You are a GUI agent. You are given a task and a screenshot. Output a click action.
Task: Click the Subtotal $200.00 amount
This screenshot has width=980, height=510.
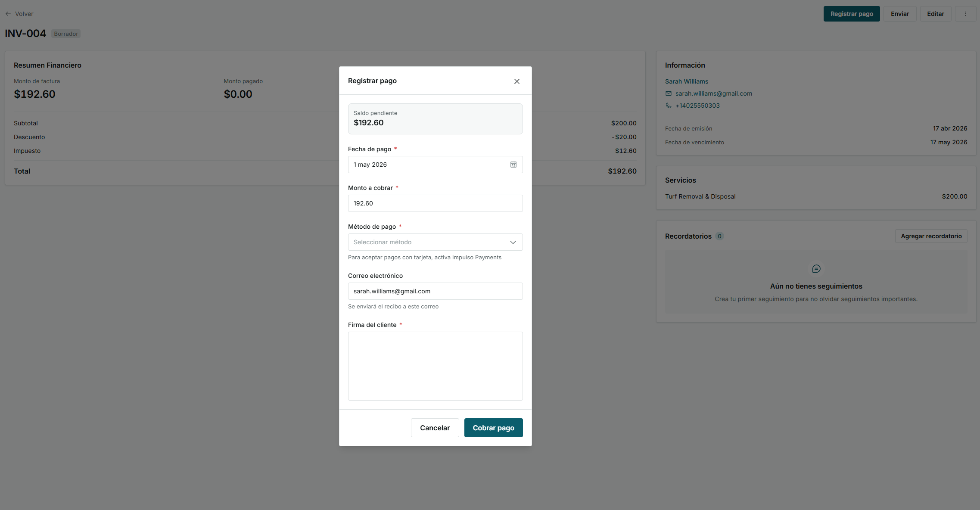tap(623, 123)
